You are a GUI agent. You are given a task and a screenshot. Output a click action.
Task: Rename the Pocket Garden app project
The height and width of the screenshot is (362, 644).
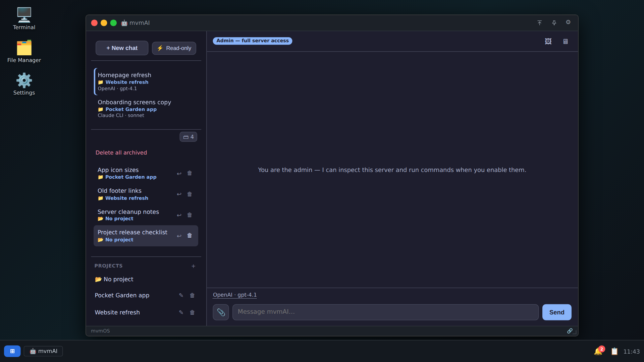181,295
